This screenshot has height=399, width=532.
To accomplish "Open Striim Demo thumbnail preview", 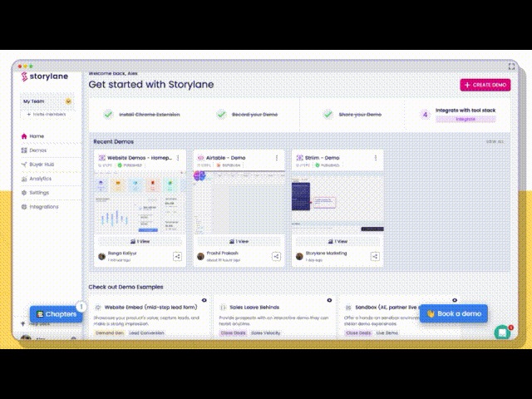I will click(337, 203).
